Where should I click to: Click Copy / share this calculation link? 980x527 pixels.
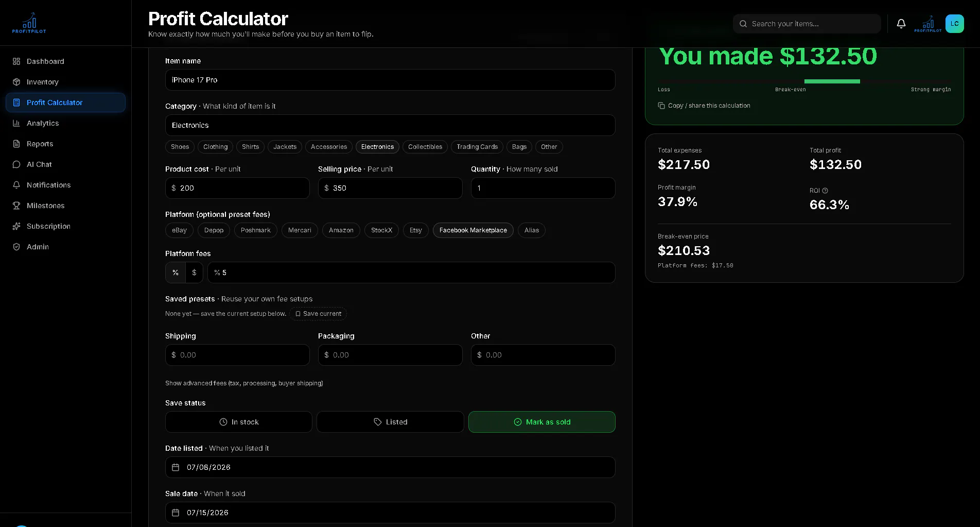[x=704, y=106]
